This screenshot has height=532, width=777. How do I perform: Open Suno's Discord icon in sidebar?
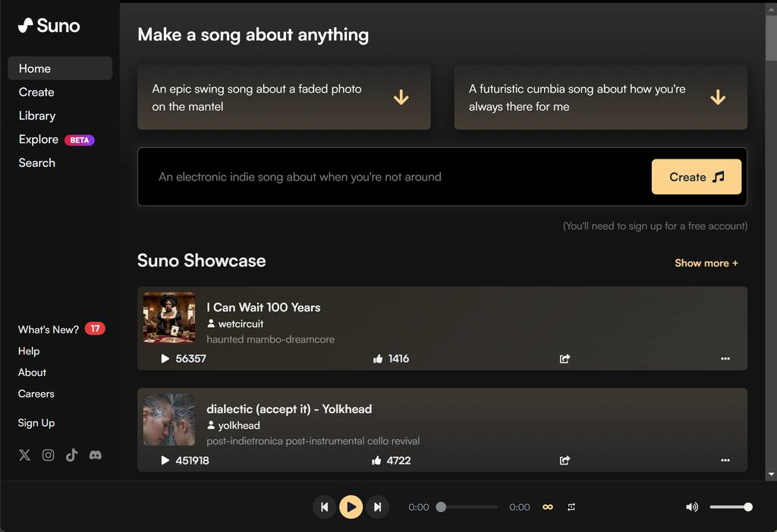[96, 455]
